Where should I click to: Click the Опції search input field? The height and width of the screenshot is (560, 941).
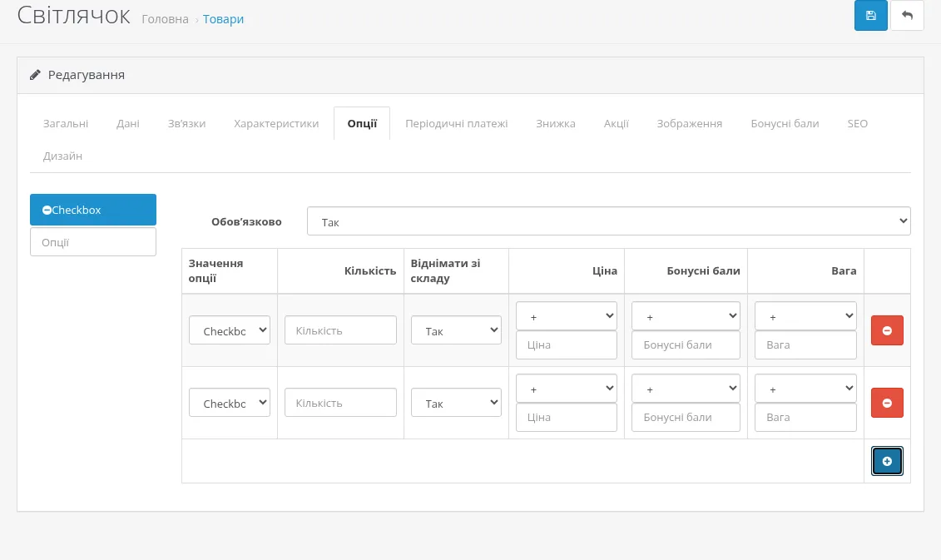point(93,242)
